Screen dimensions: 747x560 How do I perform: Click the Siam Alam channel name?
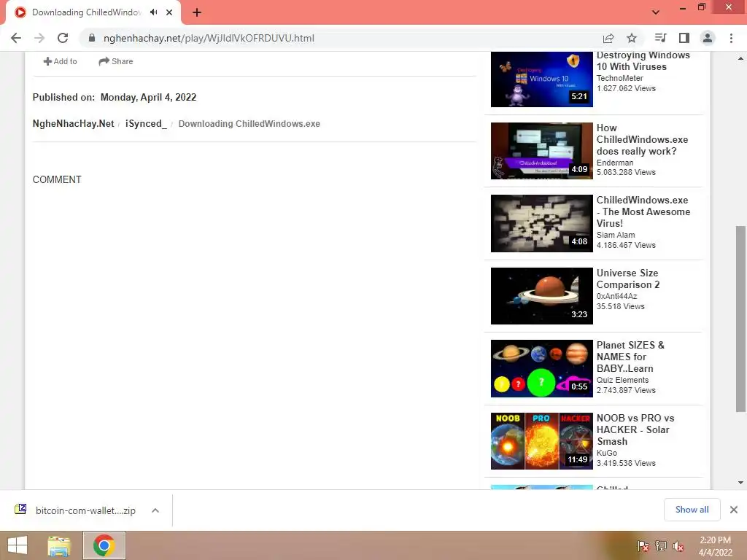click(x=616, y=236)
